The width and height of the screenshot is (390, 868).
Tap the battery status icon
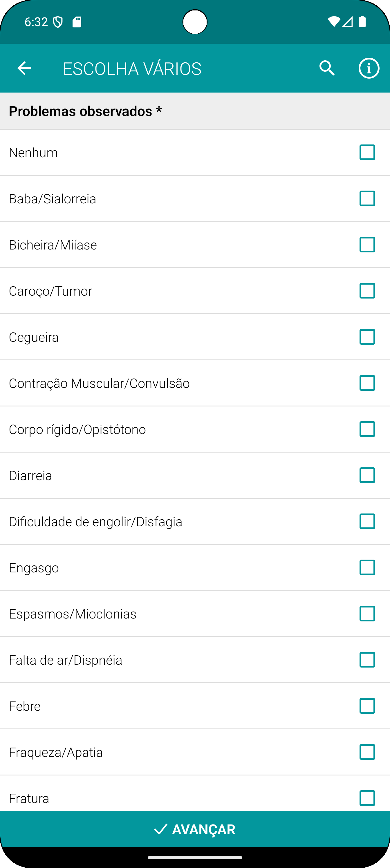(362, 21)
